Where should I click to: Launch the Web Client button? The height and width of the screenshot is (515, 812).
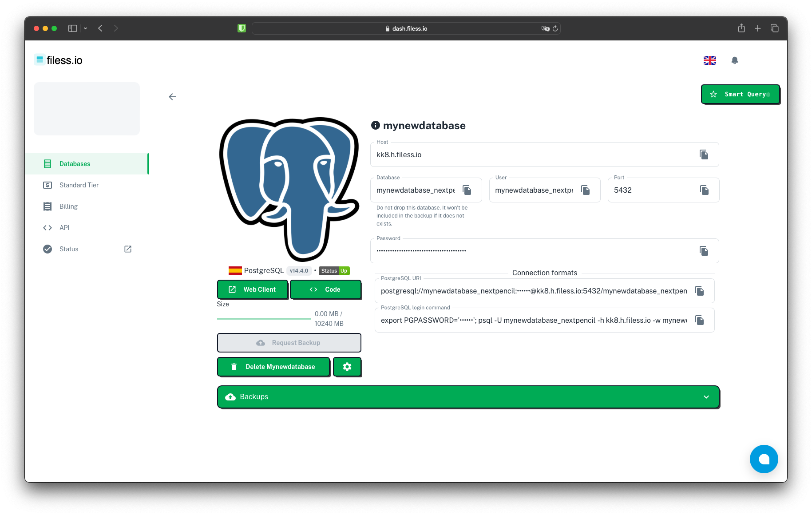(253, 289)
